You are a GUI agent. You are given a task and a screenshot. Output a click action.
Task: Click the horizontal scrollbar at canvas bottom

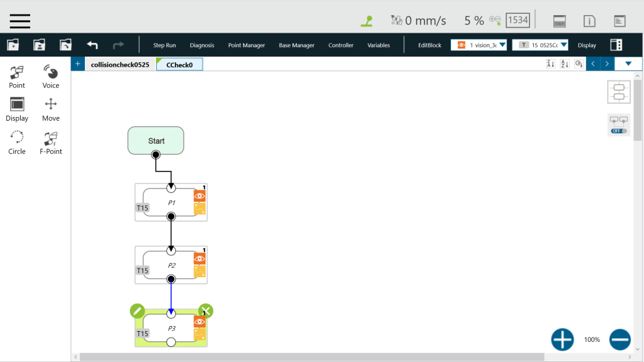[352, 357]
